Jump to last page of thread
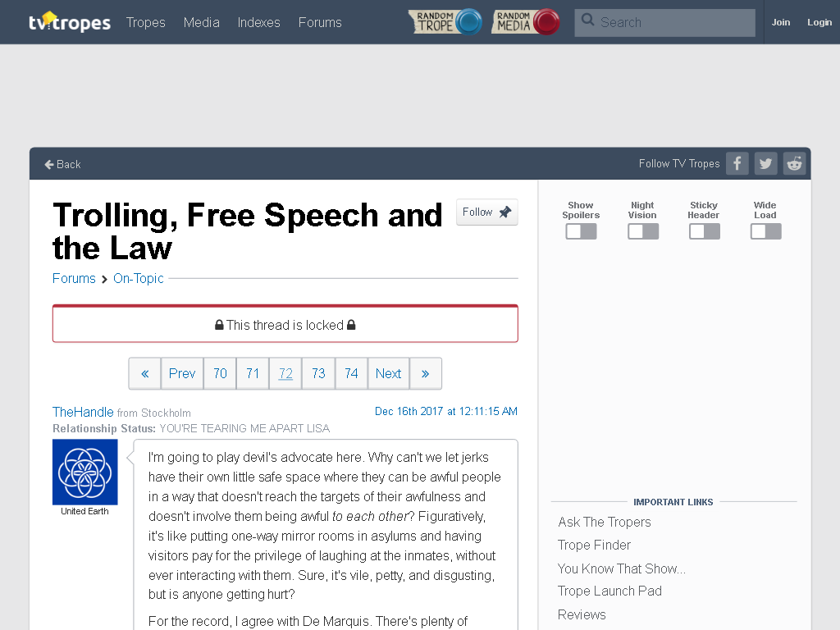Screen dimensions: 840x630 click(426, 373)
